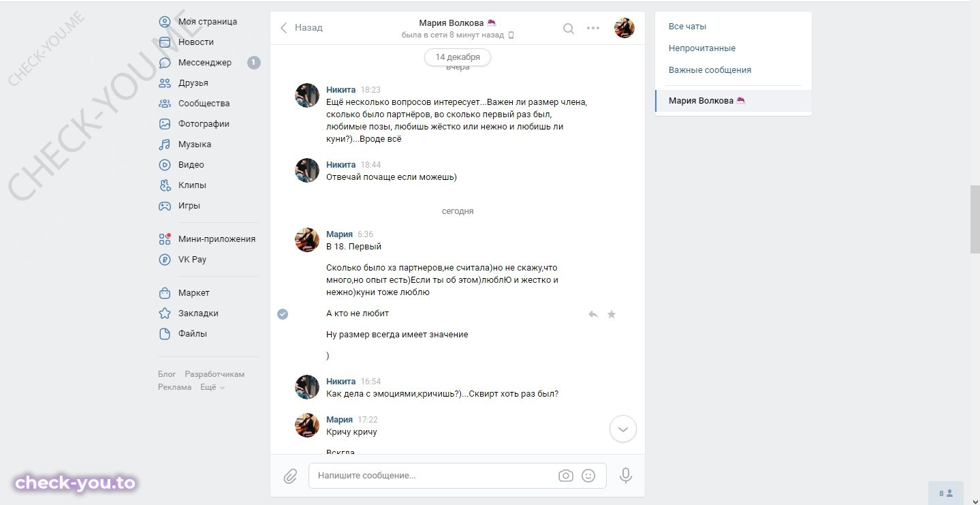Click the unread messenger badge
Screen dimensions: 980x505
click(x=253, y=63)
